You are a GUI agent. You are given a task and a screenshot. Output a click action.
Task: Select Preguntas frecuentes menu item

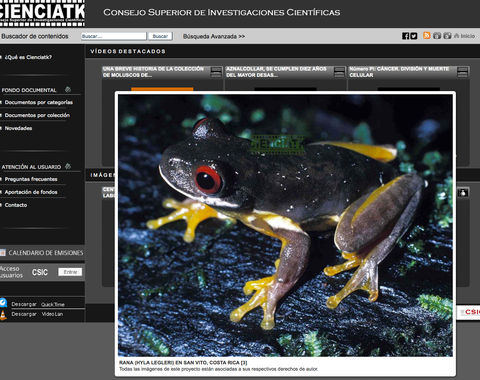pos(31,179)
